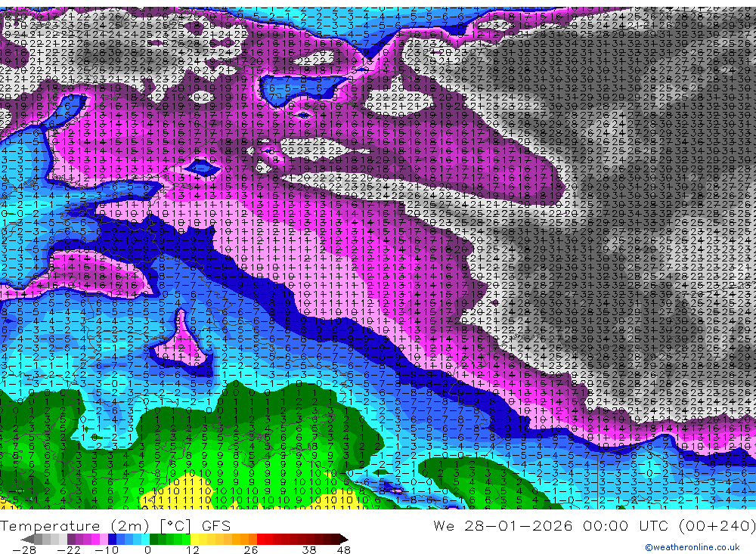Click the '0' legend label
756x554 pixels.
click(x=147, y=550)
